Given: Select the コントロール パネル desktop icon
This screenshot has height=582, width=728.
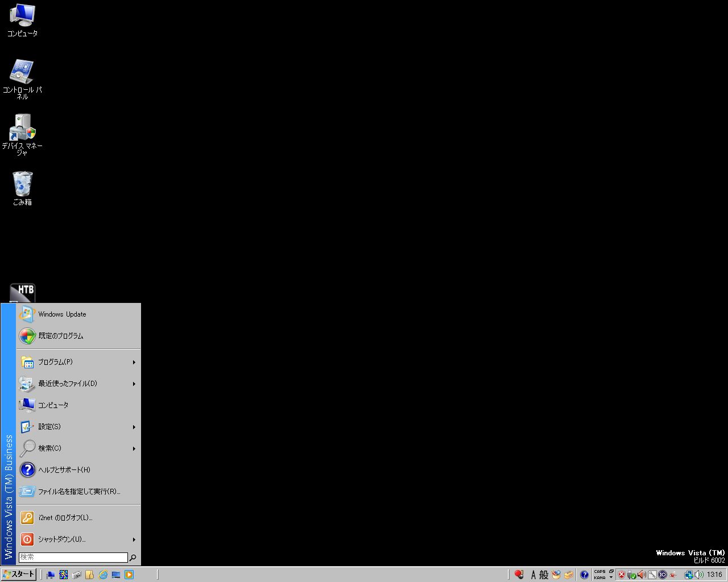Looking at the screenshot, I should tap(22, 79).
